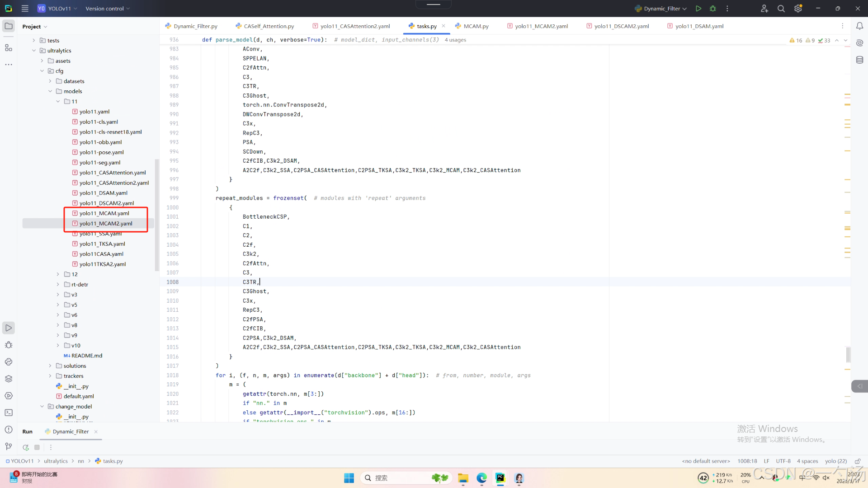Click the yolo (22) interpreter status widget

point(835,461)
